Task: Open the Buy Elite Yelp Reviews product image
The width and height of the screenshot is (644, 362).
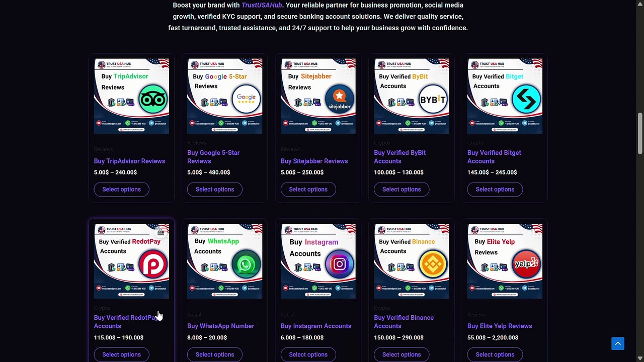Action: tap(505, 261)
